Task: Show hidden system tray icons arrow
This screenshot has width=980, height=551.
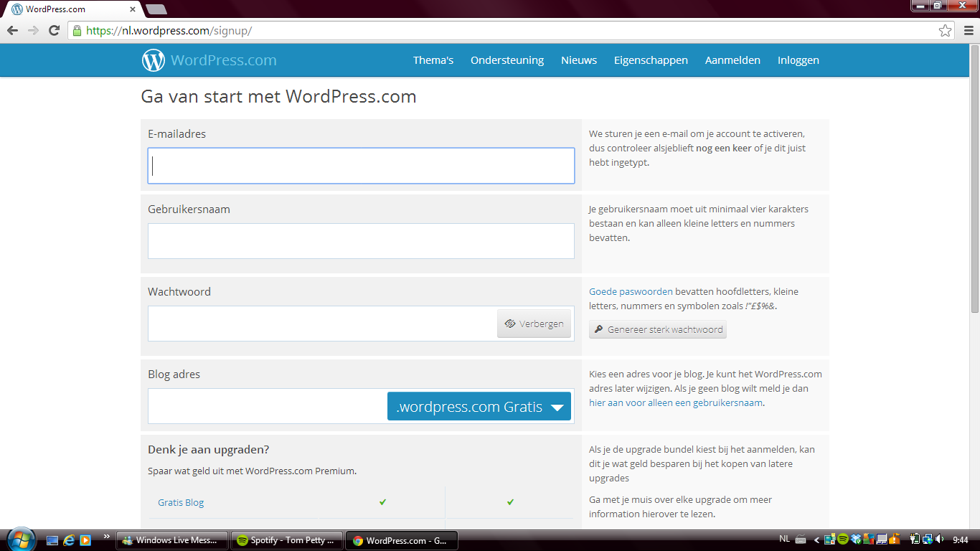Action: (x=816, y=540)
